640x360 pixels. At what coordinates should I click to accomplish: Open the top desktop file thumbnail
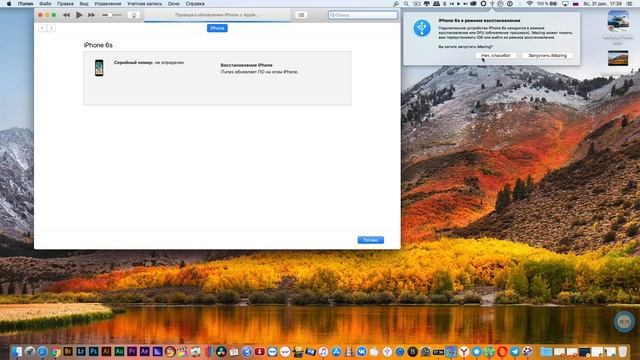[x=618, y=20]
